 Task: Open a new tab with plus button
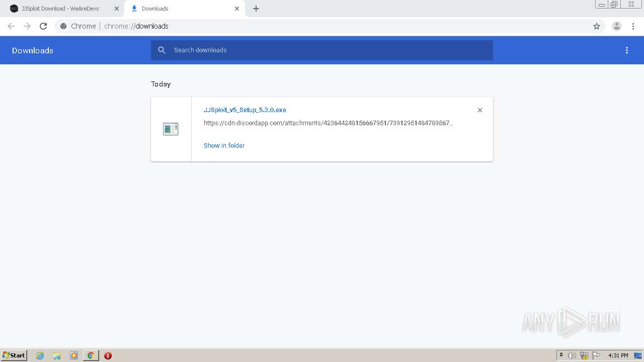point(256,9)
